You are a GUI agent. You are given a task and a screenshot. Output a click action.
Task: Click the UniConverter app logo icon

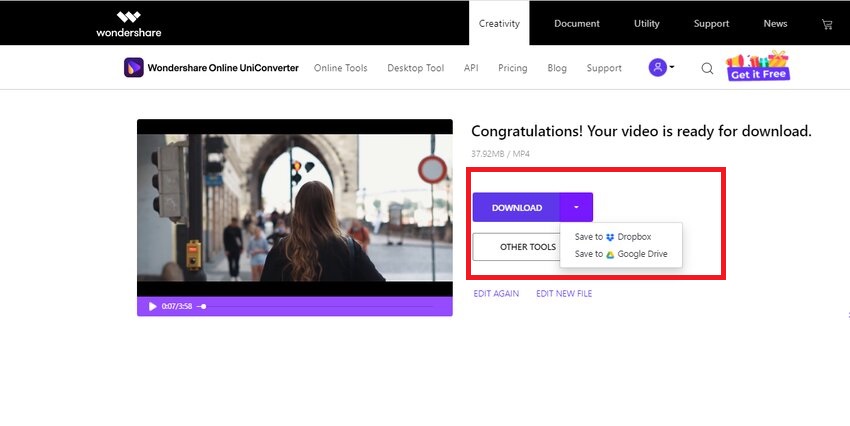(134, 68)
